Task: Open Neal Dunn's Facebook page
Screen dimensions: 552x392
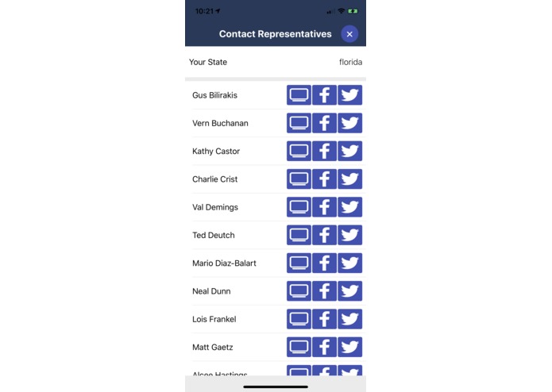Action: point(324,291)
